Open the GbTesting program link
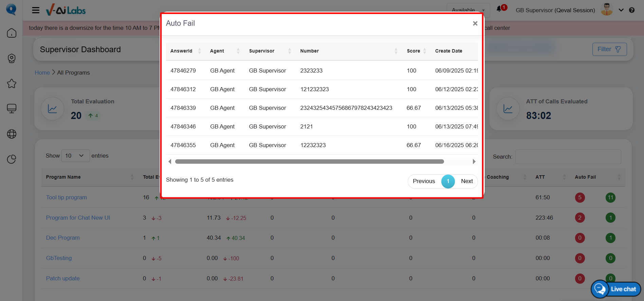 (59, 258)
